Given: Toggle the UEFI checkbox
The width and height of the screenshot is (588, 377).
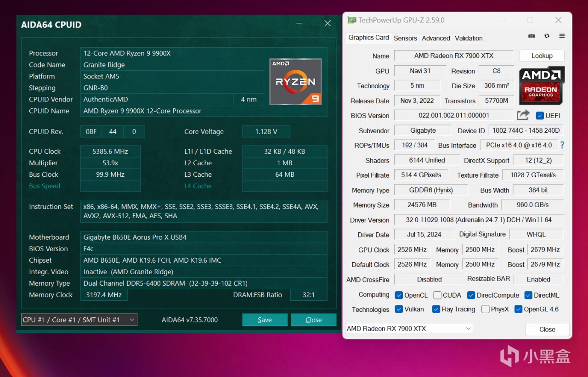Looking at the screenshot, I should point(540,115).
